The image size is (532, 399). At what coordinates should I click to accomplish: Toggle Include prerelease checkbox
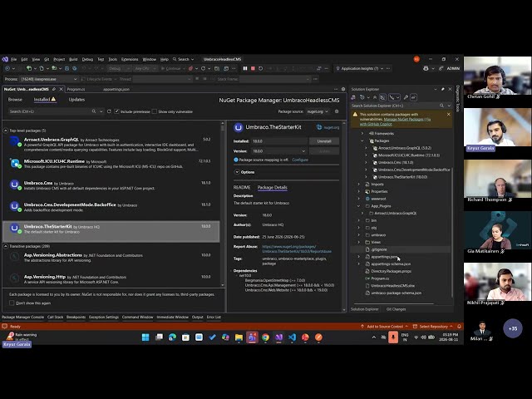click(116, 111)
